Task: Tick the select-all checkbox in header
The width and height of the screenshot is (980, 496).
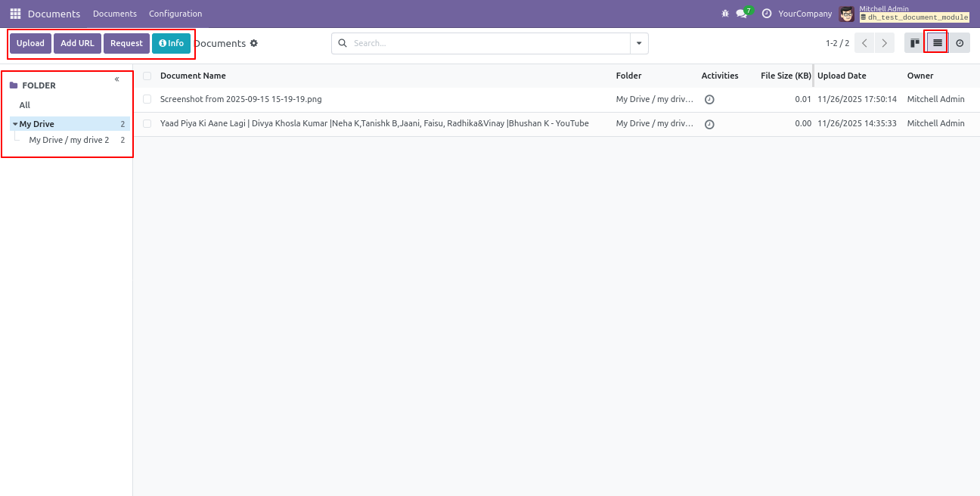Action: [147, 76]
